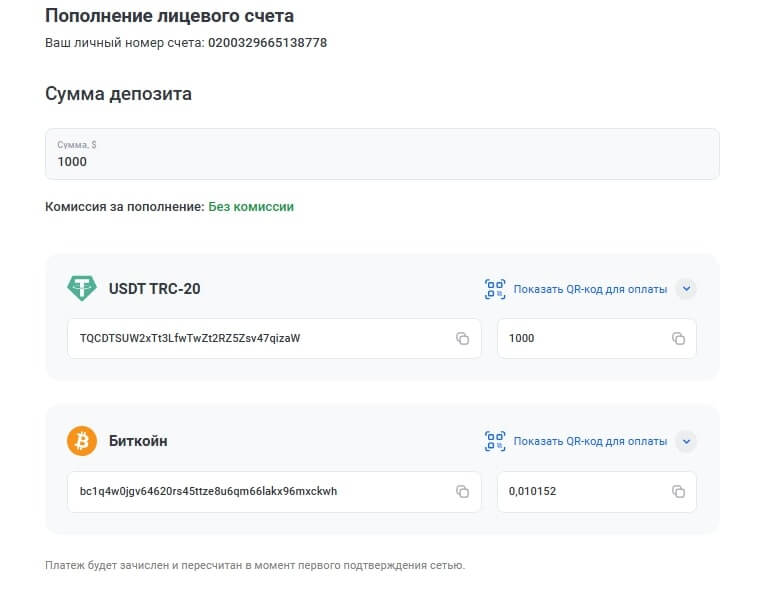Click QR-code icon in Биткойн card
The width and height of the screenshot is (781, 605).
coord(495,441)
